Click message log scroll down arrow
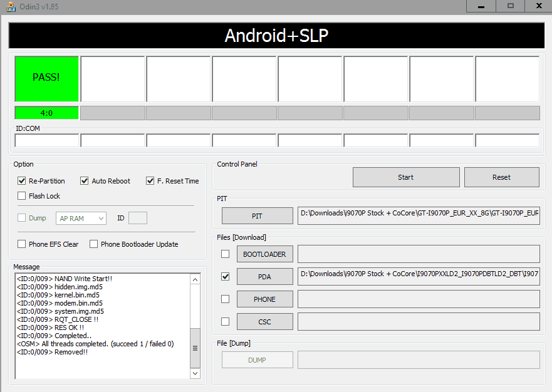552x392 pixels. 195,373
